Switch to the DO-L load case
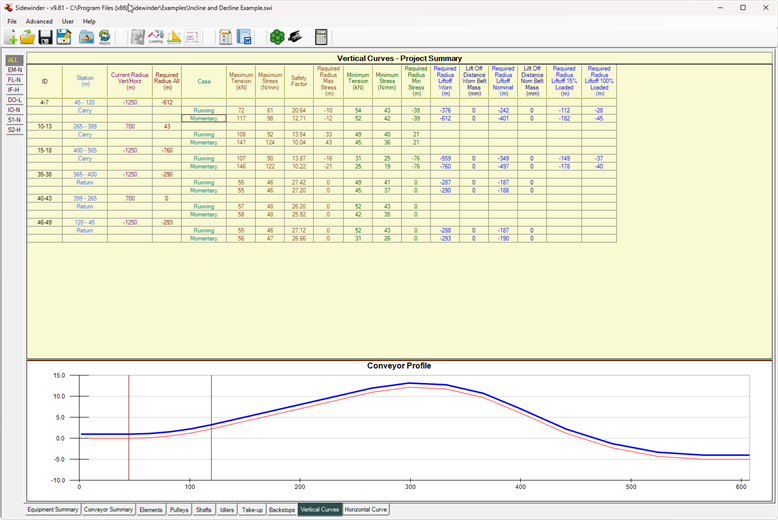This screenshot has width=778, height=520. click(x=14, y=100)
